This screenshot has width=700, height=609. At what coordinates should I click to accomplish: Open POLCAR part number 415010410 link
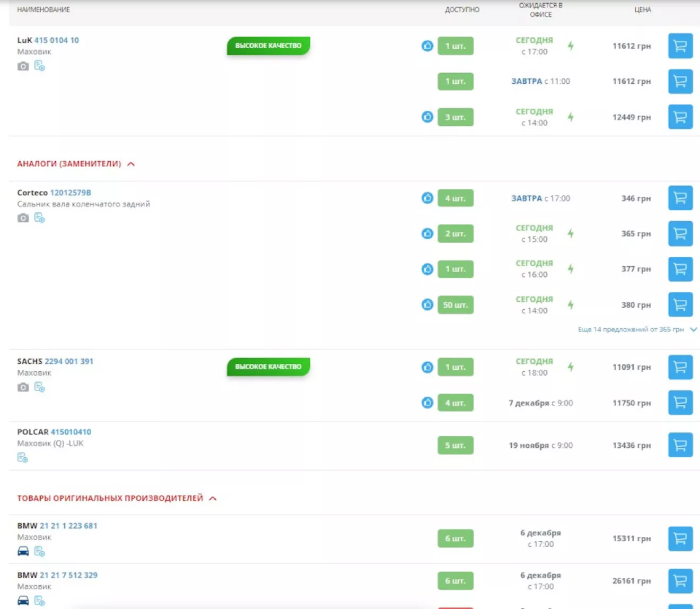(71, 432)
